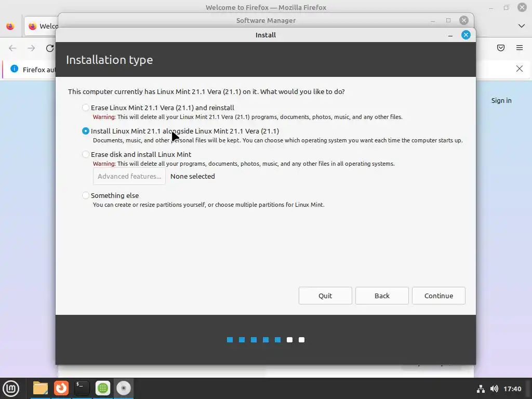The height and width of the screenshot is (399, 532).
Task: Click Firefox forward navigation arrow
Action: click(x=31, y=48)
